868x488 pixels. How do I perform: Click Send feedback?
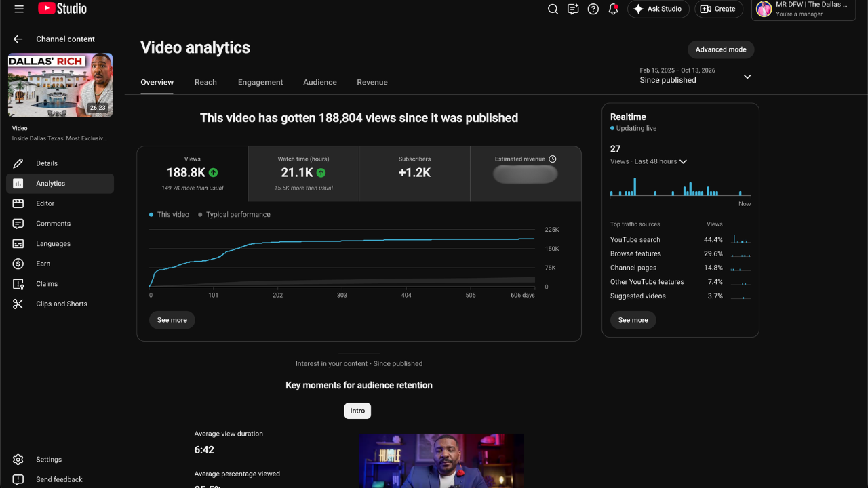click(60, 479)
